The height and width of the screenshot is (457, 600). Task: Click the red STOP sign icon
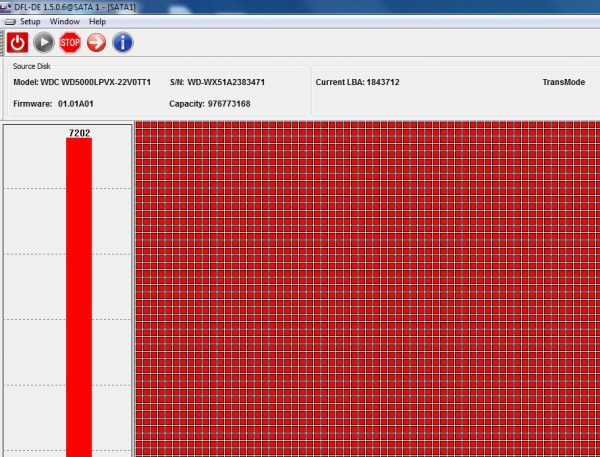[x=70, y=42]
